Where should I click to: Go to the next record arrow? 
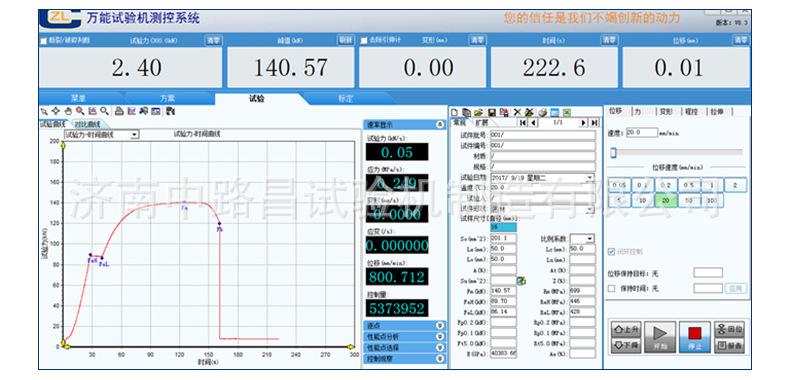583,122
